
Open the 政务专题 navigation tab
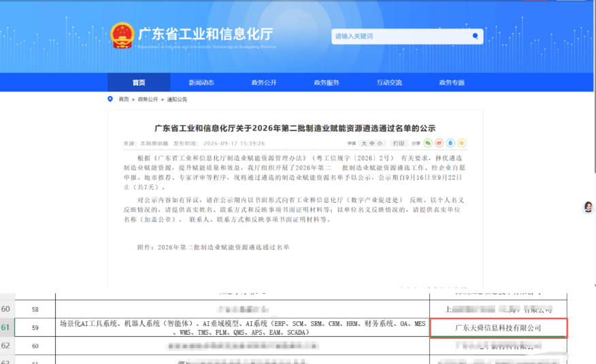pos(452,82)
